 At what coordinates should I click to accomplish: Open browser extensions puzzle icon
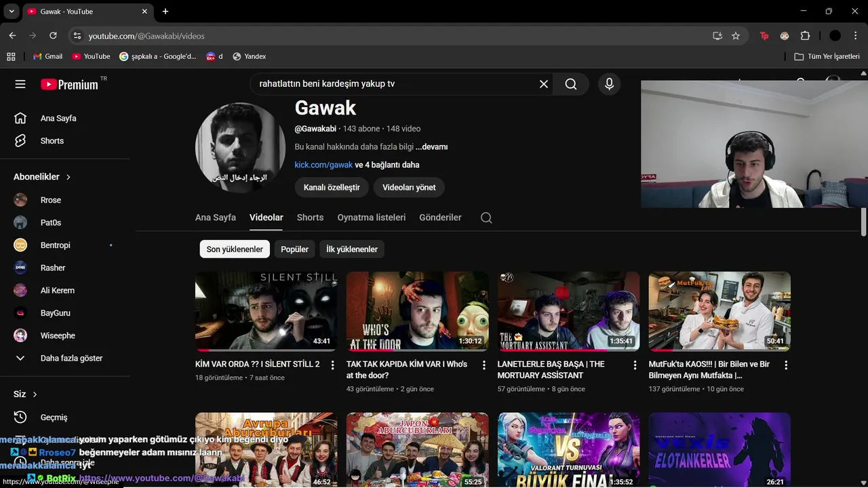point(805,36)
